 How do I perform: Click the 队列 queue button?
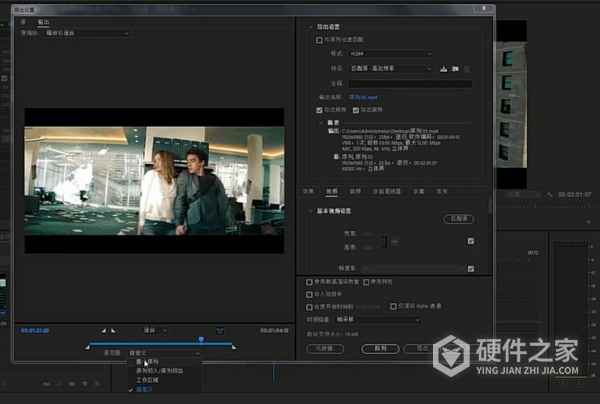click(380, 349)
